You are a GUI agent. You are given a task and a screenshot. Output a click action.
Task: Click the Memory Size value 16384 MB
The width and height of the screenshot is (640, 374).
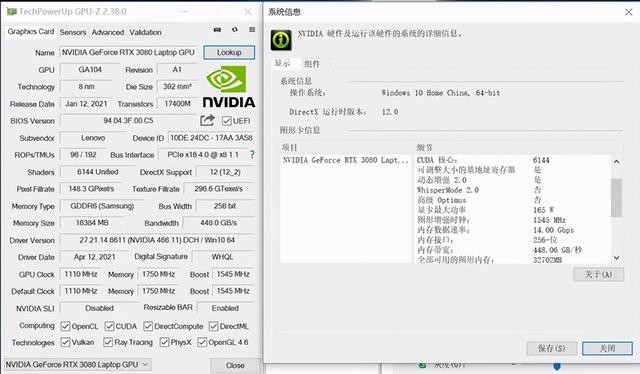pyautogui.click(x=92, y=223)
